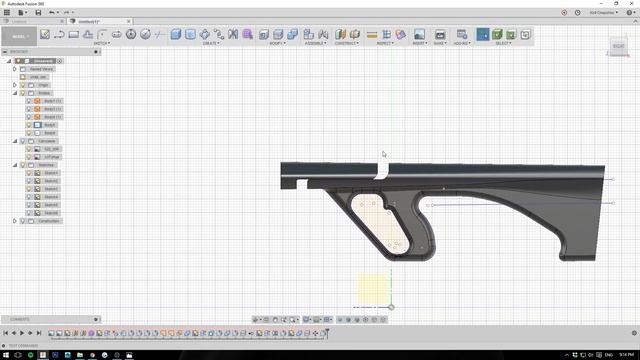Viewport: 640px width, 360px height.
Task: Click the user account name dropdown
Action: (x=604, y=13)
